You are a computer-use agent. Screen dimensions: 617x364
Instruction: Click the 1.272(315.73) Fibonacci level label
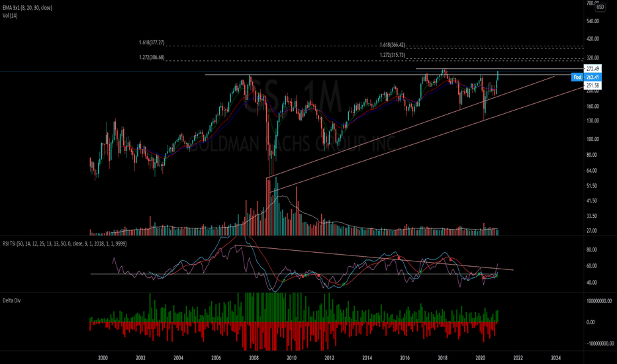click(393, 55)
